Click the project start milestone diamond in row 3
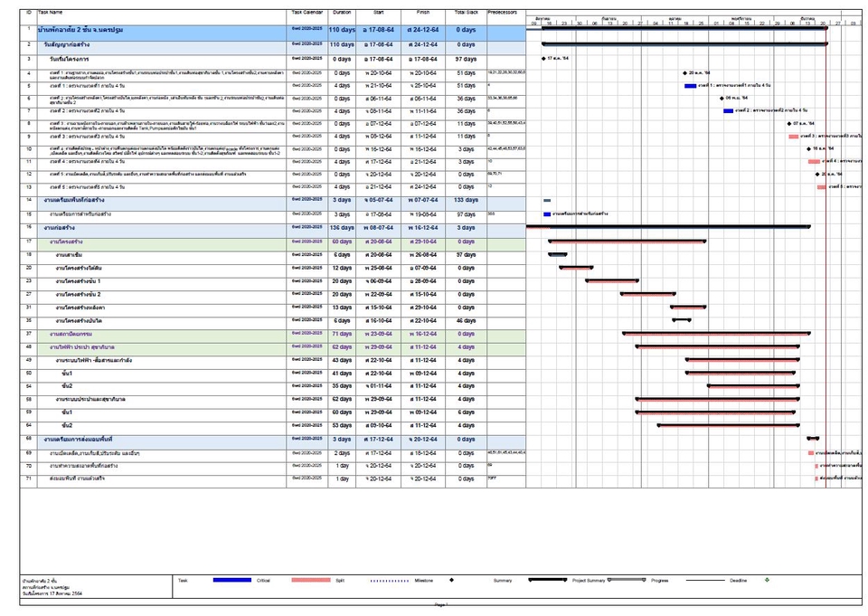868x616 pixels. point(543,58)
